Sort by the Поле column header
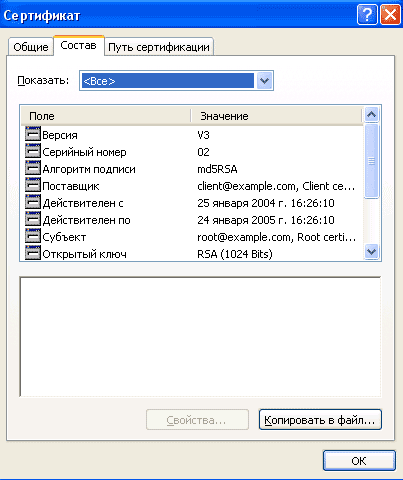Screen dimensions: 403x480 coord(106,116)
